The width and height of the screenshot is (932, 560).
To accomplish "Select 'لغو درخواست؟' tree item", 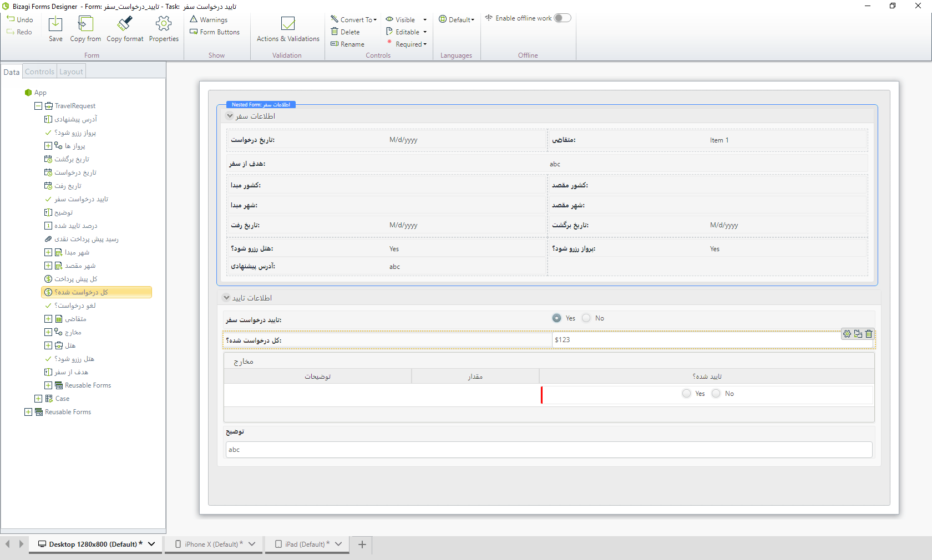I will tap(70, 306).
